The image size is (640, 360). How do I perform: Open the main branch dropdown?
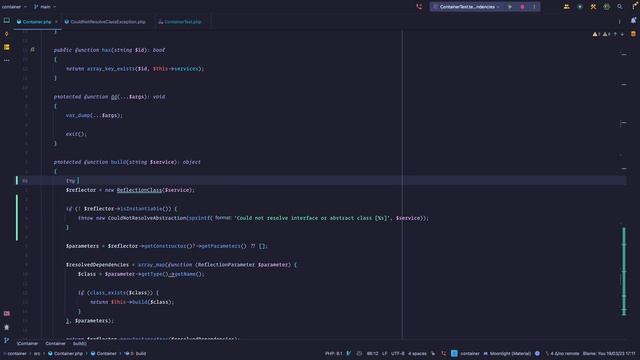coord(45,7)
